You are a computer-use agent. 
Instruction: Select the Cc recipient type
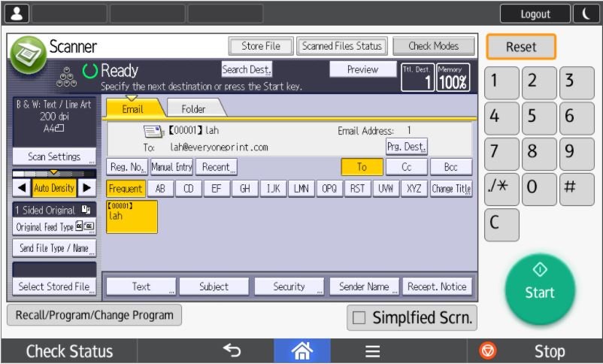(407, 167)
